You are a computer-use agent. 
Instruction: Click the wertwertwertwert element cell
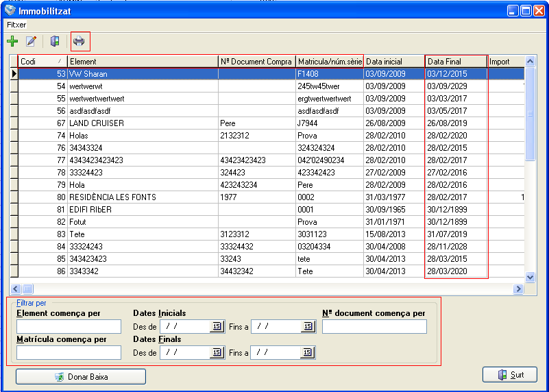(143, 99)
